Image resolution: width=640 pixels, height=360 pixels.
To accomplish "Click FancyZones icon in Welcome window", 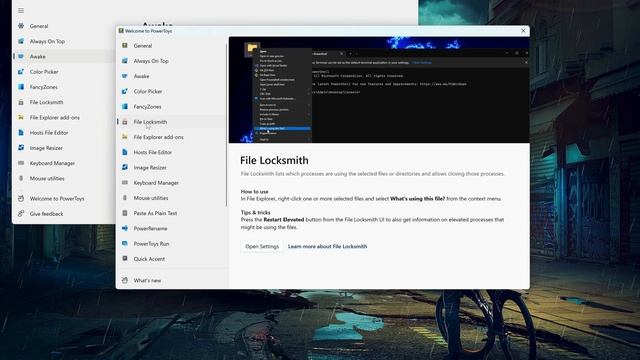I will coord(125,107).
